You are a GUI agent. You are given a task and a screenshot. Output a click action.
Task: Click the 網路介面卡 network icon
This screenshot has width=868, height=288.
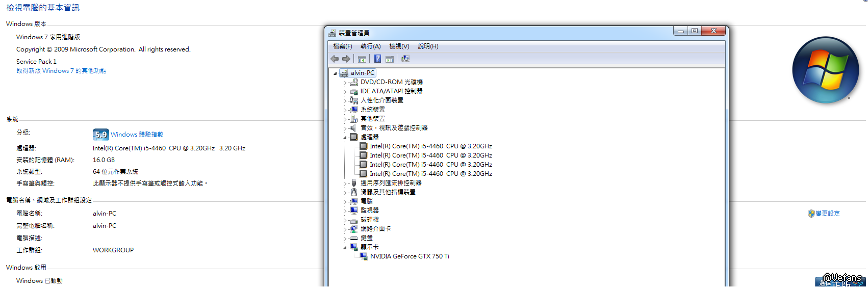[x=354, y=229]
